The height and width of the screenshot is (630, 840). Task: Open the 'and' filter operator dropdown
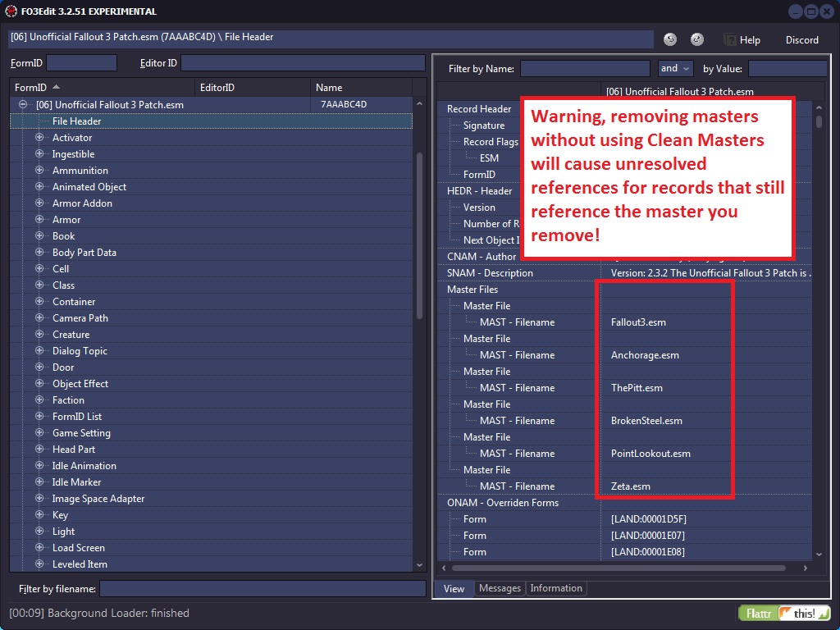coord(676,69)
